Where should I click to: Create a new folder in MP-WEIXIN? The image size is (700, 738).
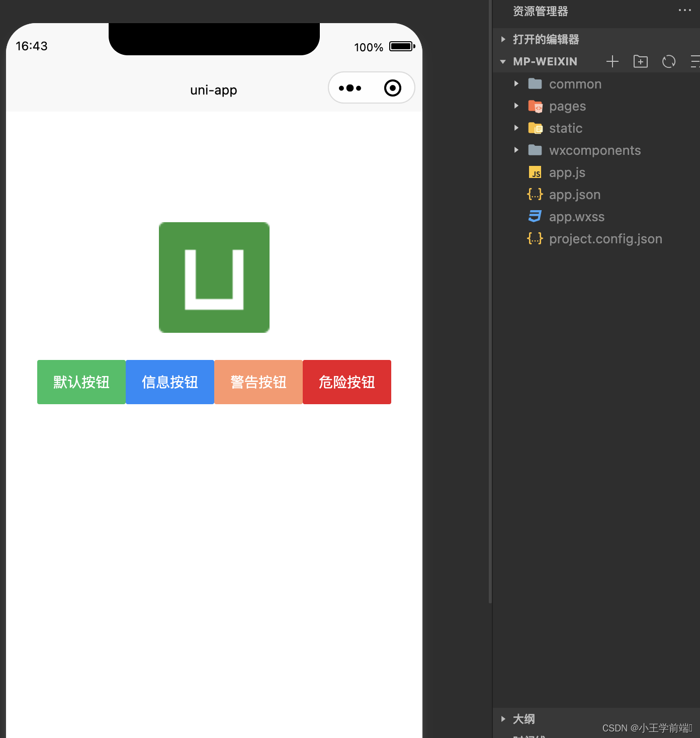point(641,61)
